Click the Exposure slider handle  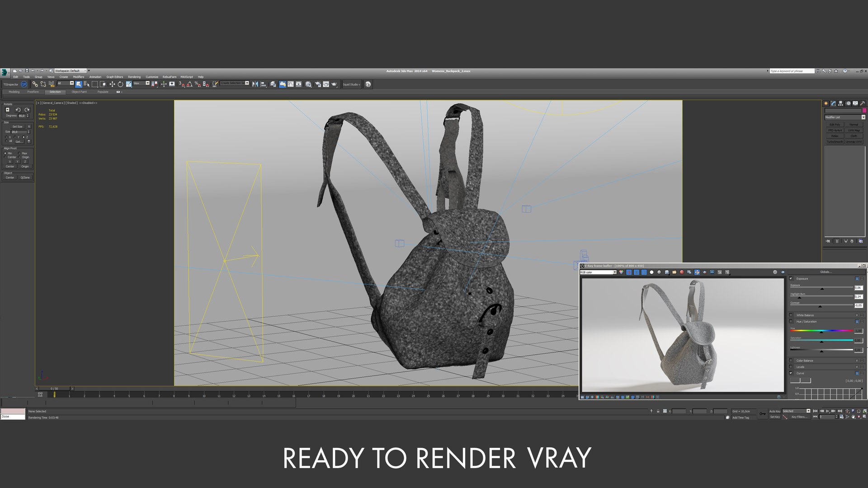pos(822,289)
